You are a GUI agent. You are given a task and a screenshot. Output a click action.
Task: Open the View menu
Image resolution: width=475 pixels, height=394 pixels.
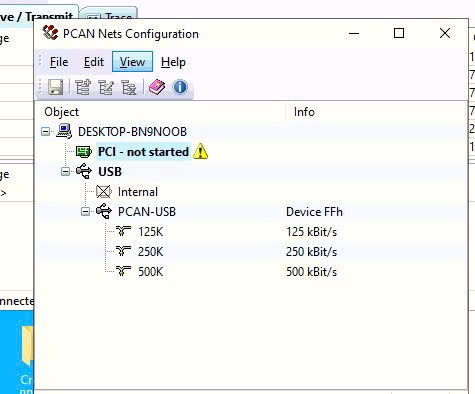132,62
